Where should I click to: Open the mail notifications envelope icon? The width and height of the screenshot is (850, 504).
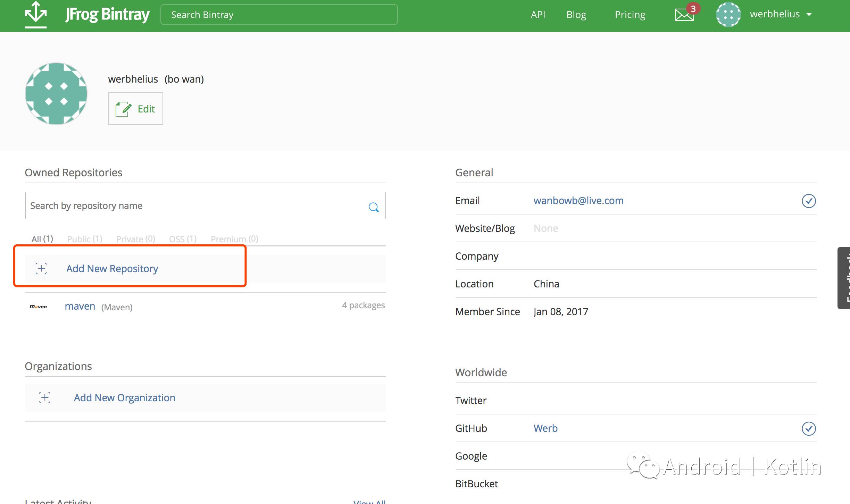pyautogui.click(x=684, y=15)
